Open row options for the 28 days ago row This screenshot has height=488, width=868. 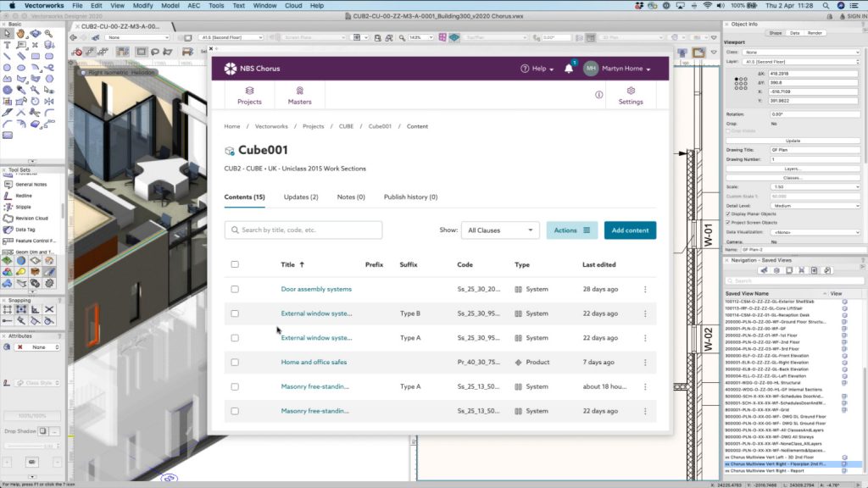point(645,290)
